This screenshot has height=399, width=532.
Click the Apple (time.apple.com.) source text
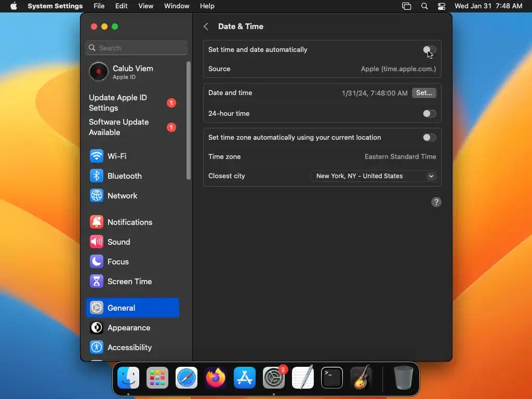click(x=398, y=69)
